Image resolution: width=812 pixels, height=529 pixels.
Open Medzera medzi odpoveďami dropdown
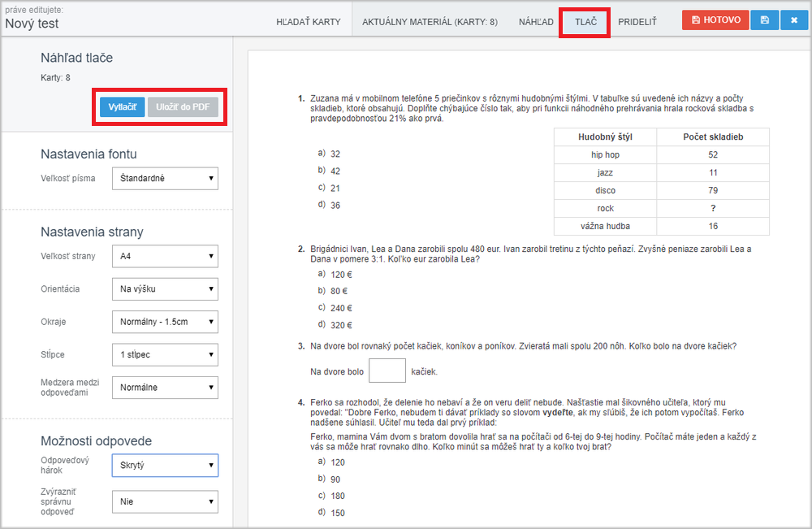[x=165, y=388]
